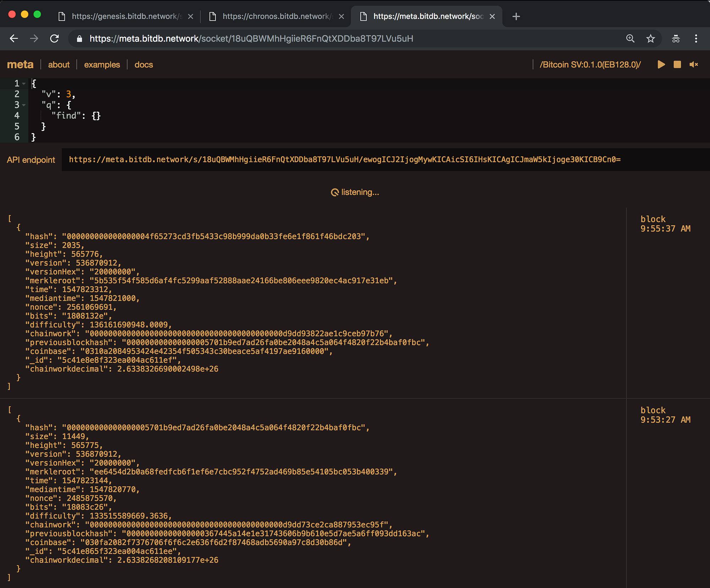
Task: Close the chronos.bitdb.network tab
Action: point(341,16)
